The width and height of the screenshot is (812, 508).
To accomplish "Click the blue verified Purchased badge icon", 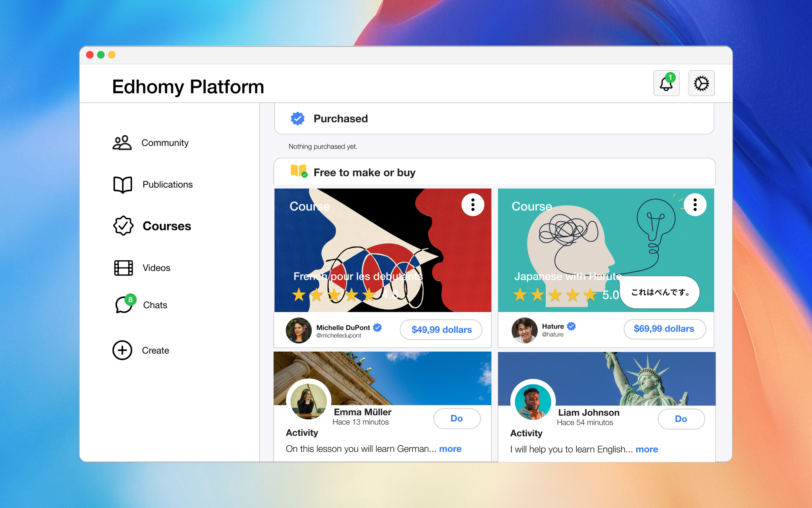I will coord(297,119).
